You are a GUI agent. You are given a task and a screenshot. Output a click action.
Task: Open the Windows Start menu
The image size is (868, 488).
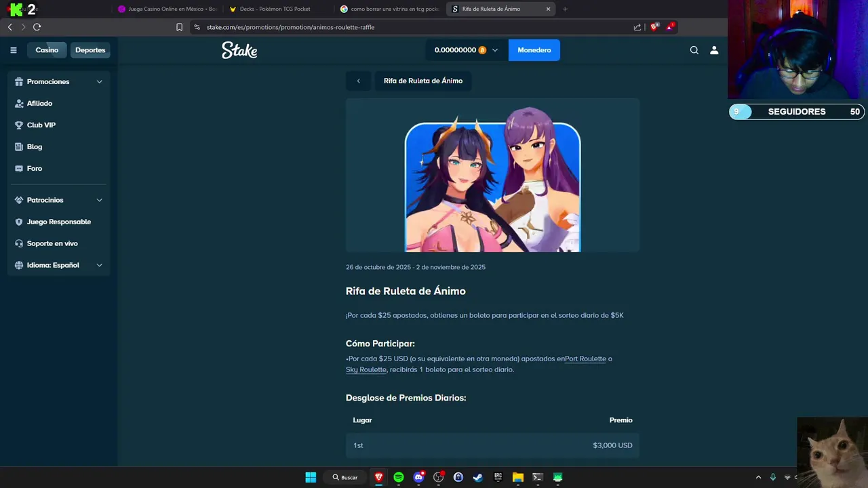311,477
